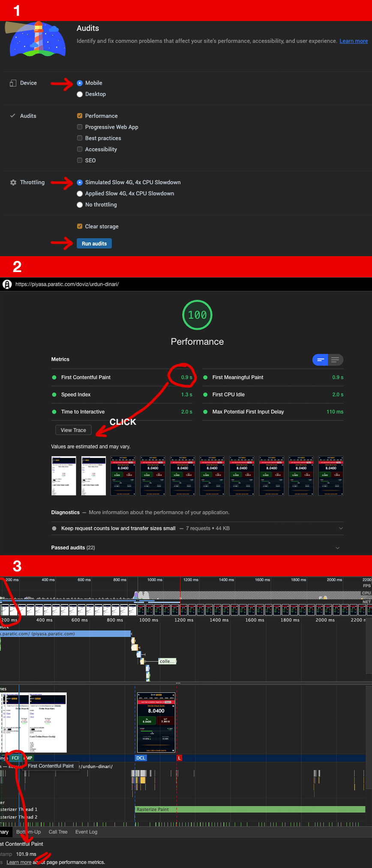Select Applied Slow 4G throttling option
372x868 pixels.
(x=80, y=194)
